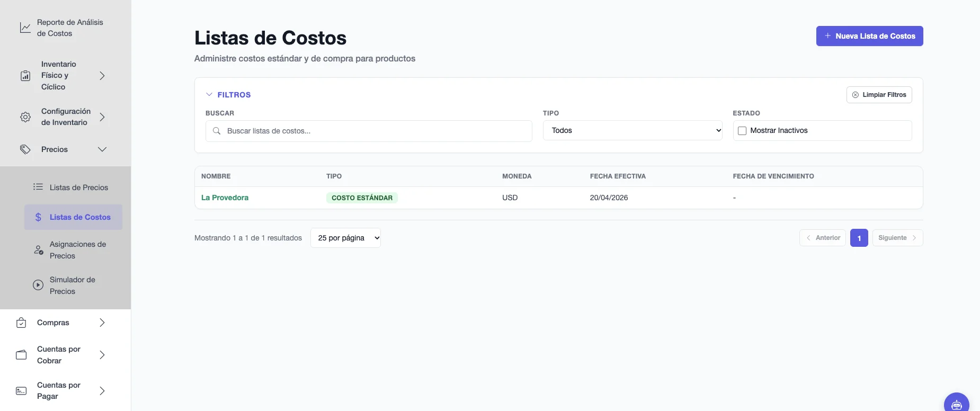
Task: Click the Siguiente pagination button
Action: tap(898, 238)
